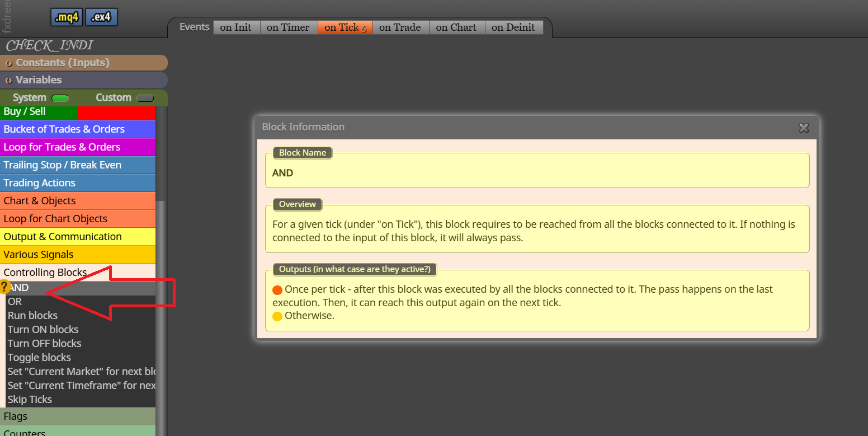Click the Block Name field value AND

click(282, 173)
